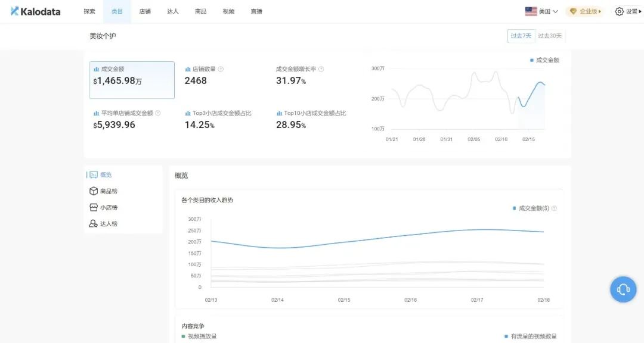Click the 小店榜 shop icon in sidebar
Viewport: 644px width, 343px height.
[x=93, y=207]
